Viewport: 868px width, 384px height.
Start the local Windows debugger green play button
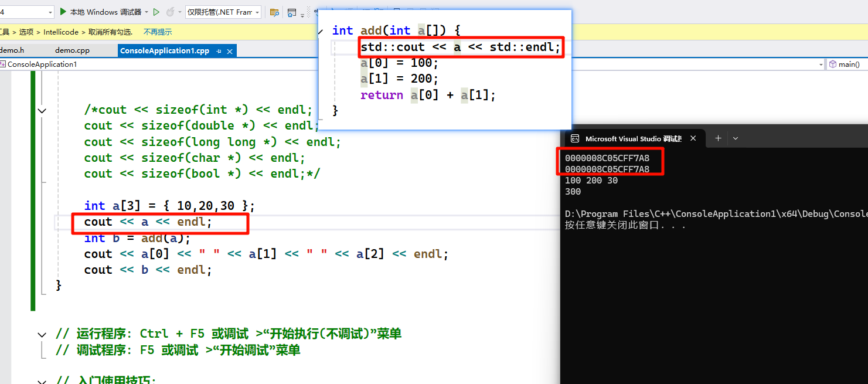point(63,12)
